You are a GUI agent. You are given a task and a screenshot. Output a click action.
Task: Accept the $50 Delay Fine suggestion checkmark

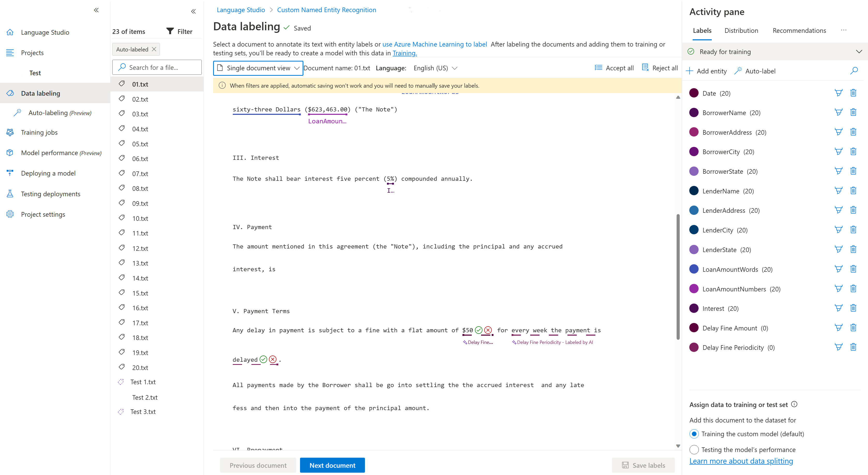(478, 330)
